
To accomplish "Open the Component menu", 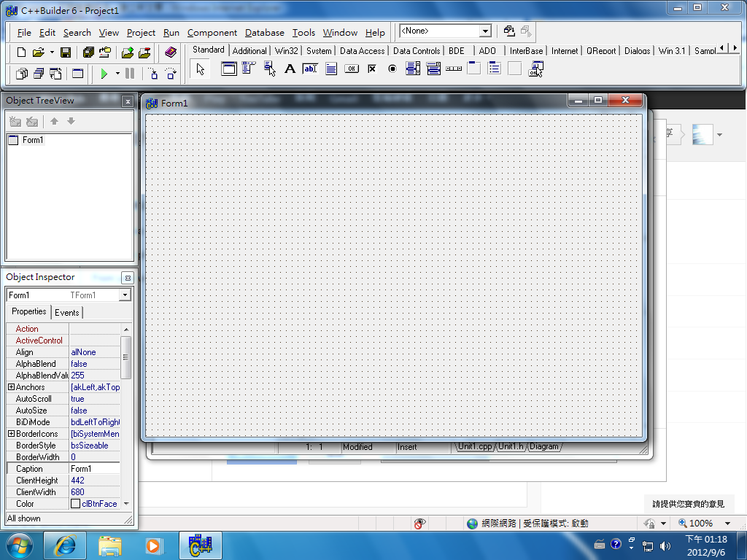I will coord(212,33).
